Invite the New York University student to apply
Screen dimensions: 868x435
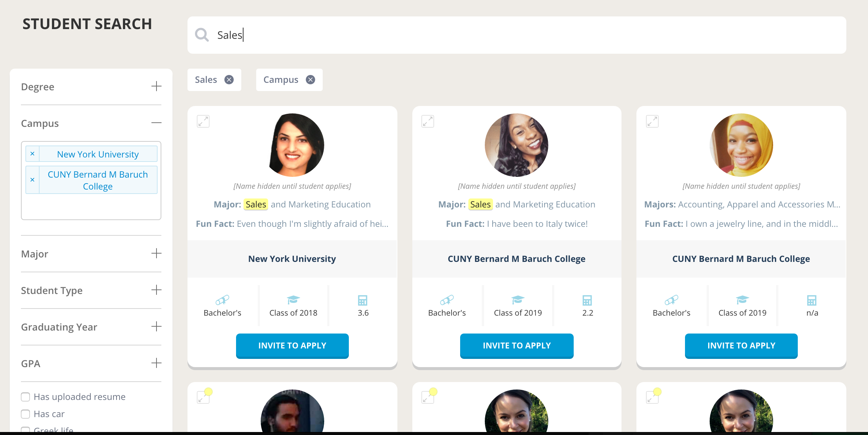(x=292, y=346)
